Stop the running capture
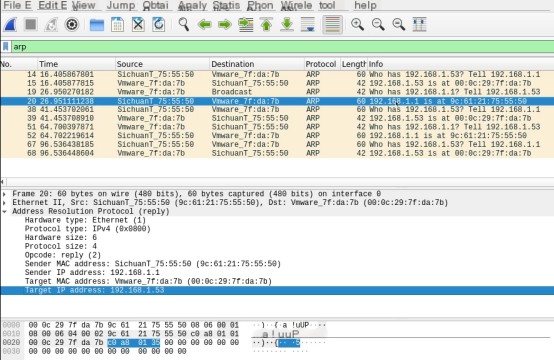554x360 pixels. click(x=31, y=25)
